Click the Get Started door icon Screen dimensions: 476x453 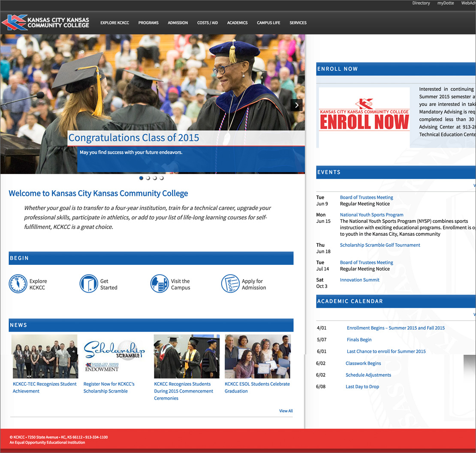89,284
